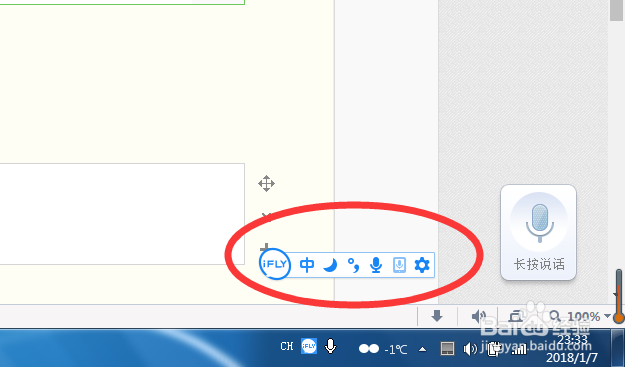
Task: Click inside the large white text box
Action: point(122,214)
